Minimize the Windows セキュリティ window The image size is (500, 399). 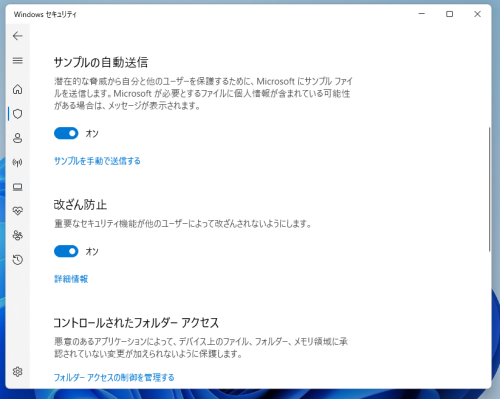point(422,14)
